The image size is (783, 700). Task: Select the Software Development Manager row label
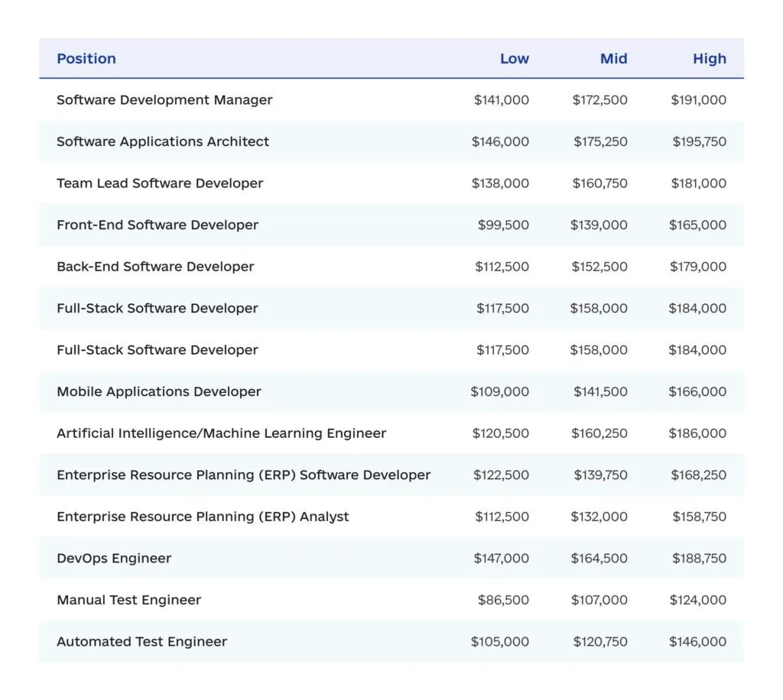[164, 100]
